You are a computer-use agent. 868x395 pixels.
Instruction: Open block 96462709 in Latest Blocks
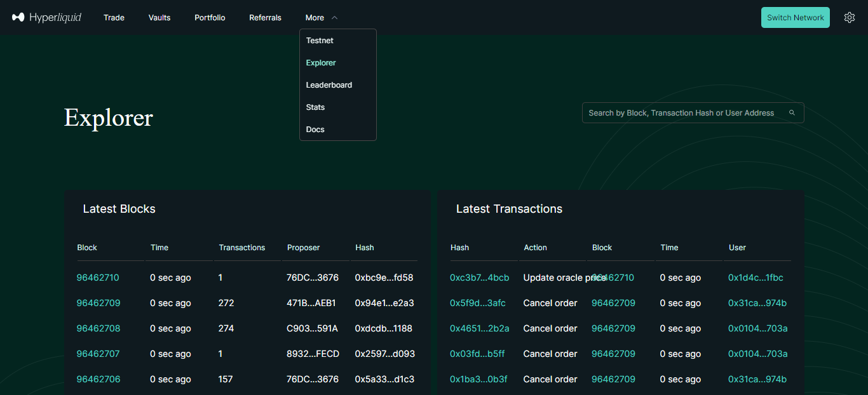pyautogui.click(x=98, y=303)
